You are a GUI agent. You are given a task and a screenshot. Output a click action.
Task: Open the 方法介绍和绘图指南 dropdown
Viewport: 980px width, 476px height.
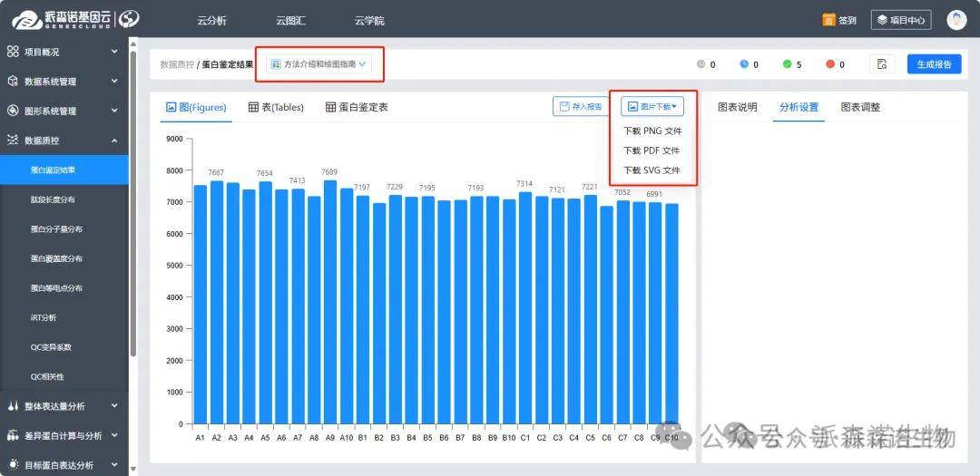coord(319,64)
